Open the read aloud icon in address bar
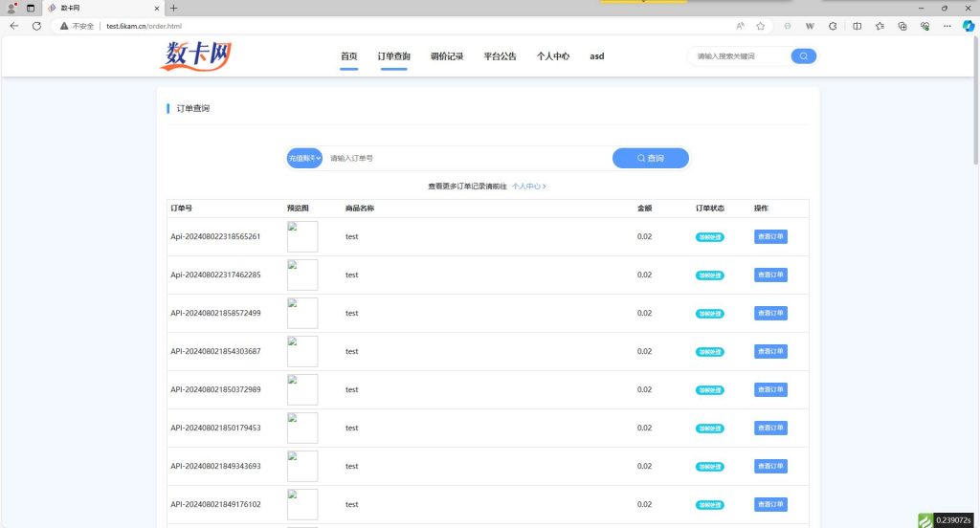Image resolution: width=980 pixels, height=528 pixels. click(x=740, y=26)
